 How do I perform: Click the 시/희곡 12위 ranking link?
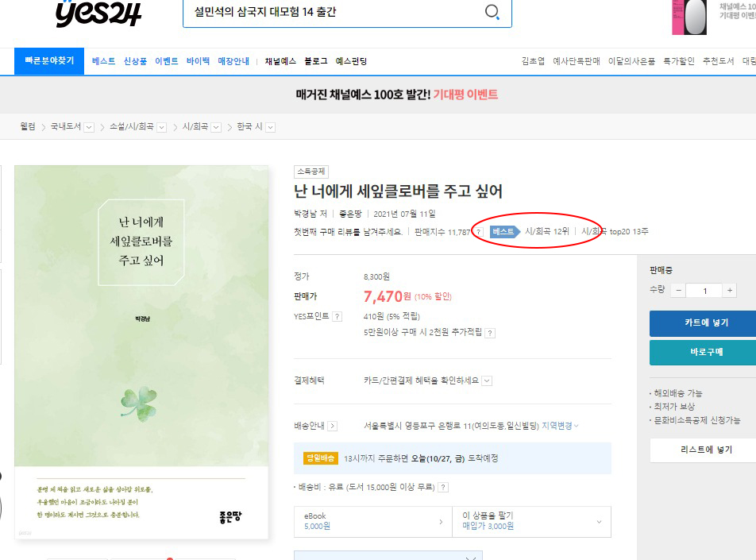547,231
